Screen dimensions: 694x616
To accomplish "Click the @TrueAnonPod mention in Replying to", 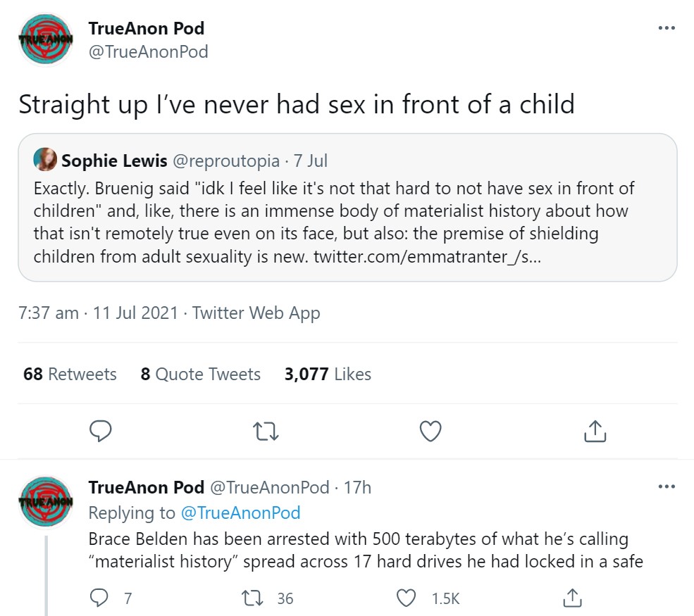I will point(240,513).
